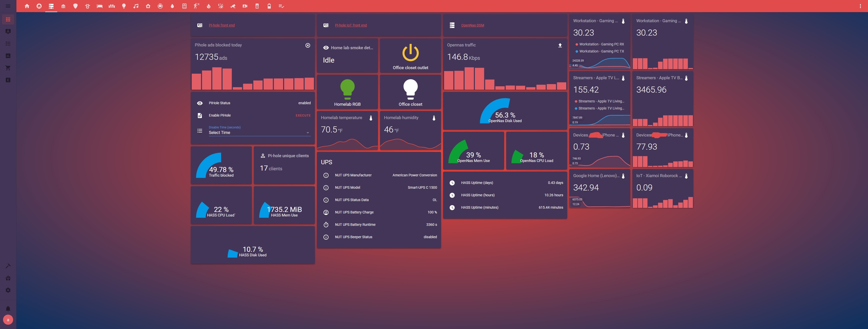Open sidebar Shopping List cart icon

click(x=8, y=68)
